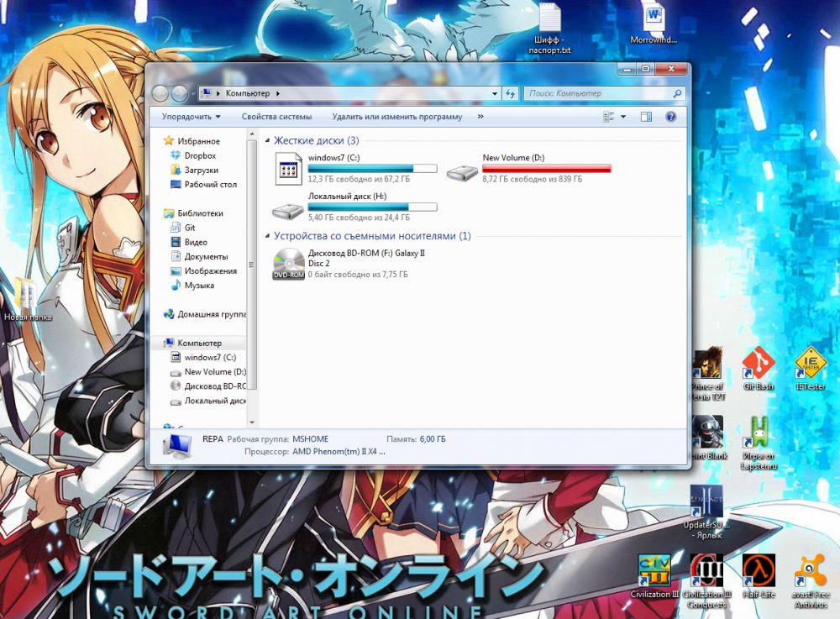Select avast! Free Antivirus desktop shortcut
Viewport: 840px width, 619px height.
(811, 582)
